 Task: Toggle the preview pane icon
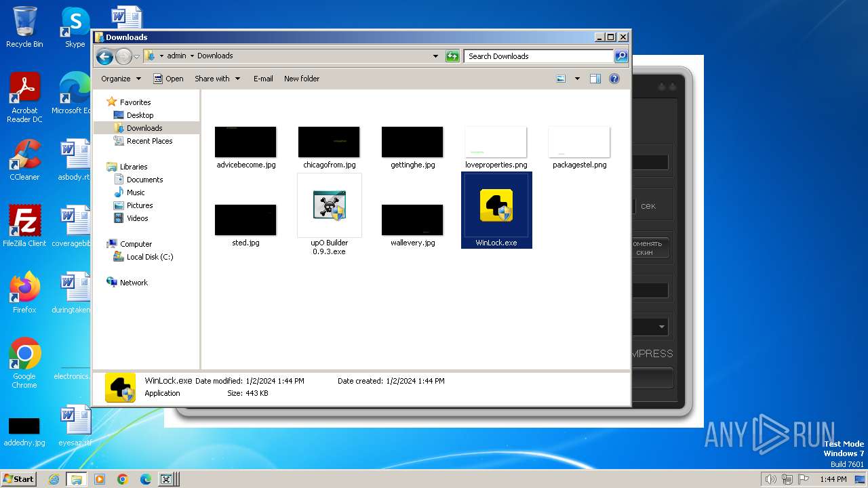(595, 79)
